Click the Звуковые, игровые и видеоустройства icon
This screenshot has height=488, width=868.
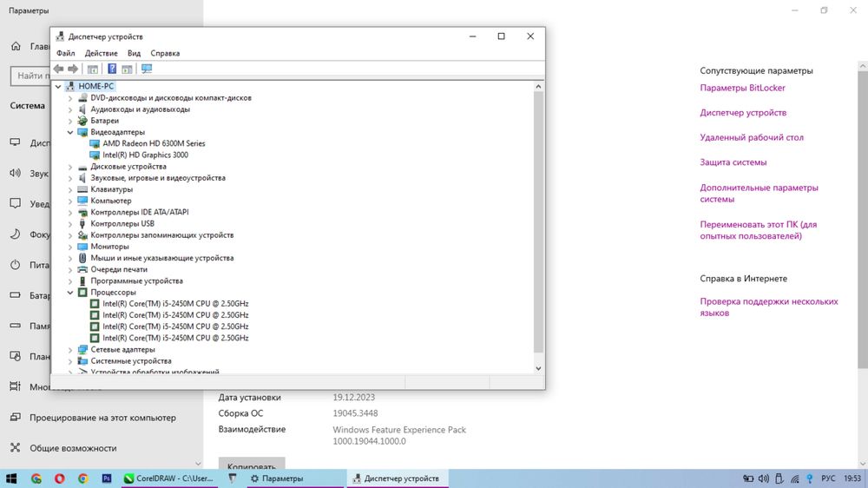pyautogui.click(x=82, y=178)
